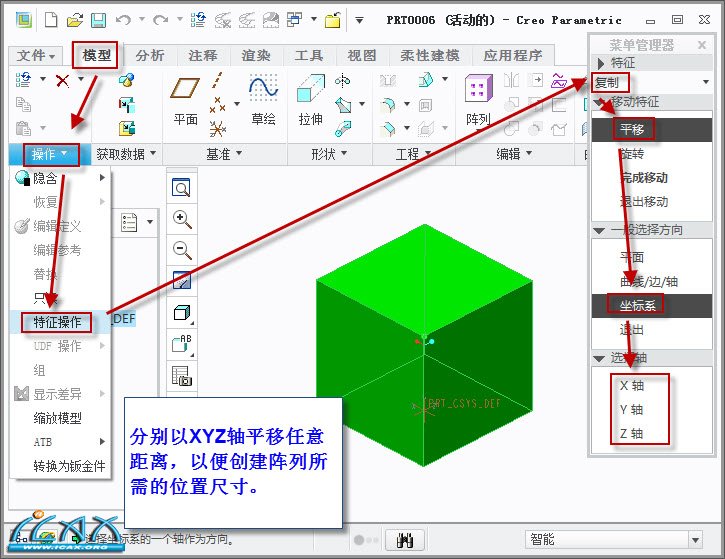Click the Undo arrow icon
The height and width of the screenshot is (559, 725).
click(x=123, y=20)
